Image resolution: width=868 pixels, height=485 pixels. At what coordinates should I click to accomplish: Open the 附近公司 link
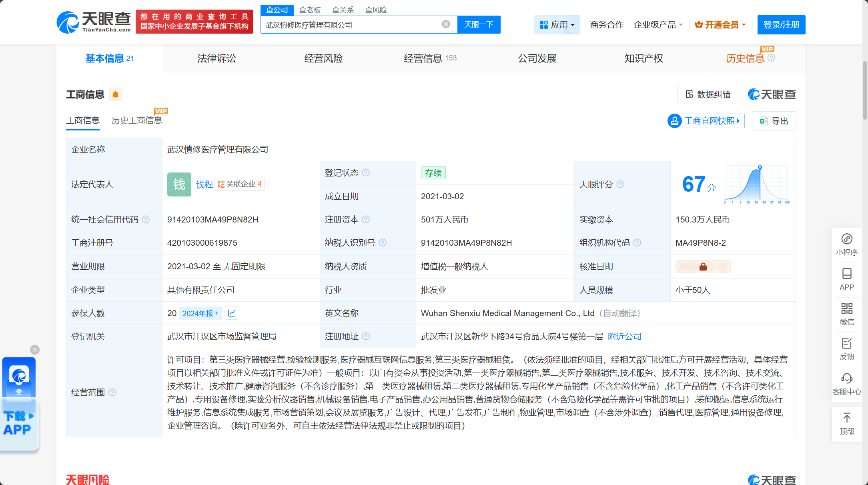coord(624,337)
